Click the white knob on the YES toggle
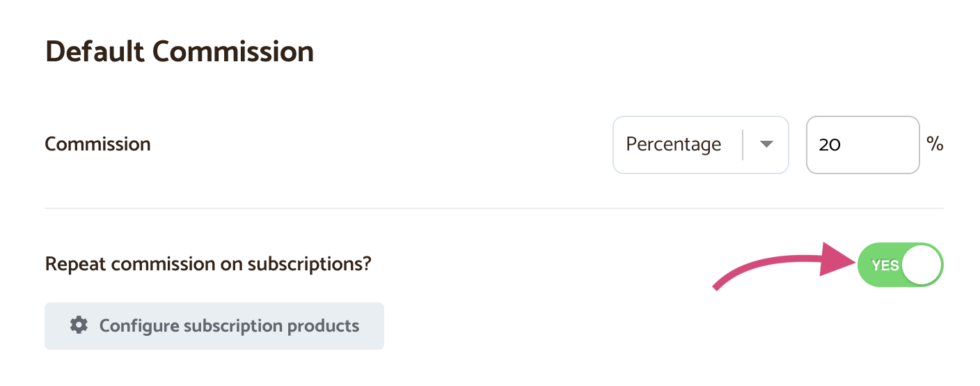This screenshot has width=980, height=386. point(922,265)
